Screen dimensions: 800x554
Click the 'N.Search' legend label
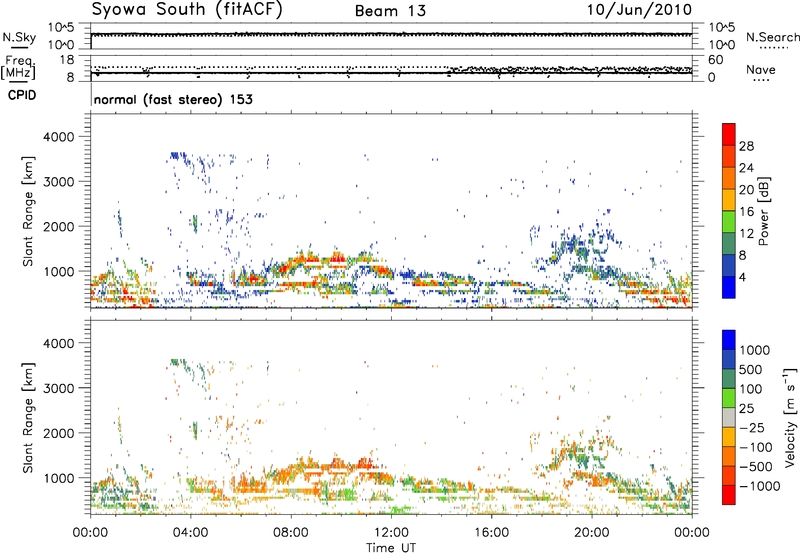[x=772, y=37]
